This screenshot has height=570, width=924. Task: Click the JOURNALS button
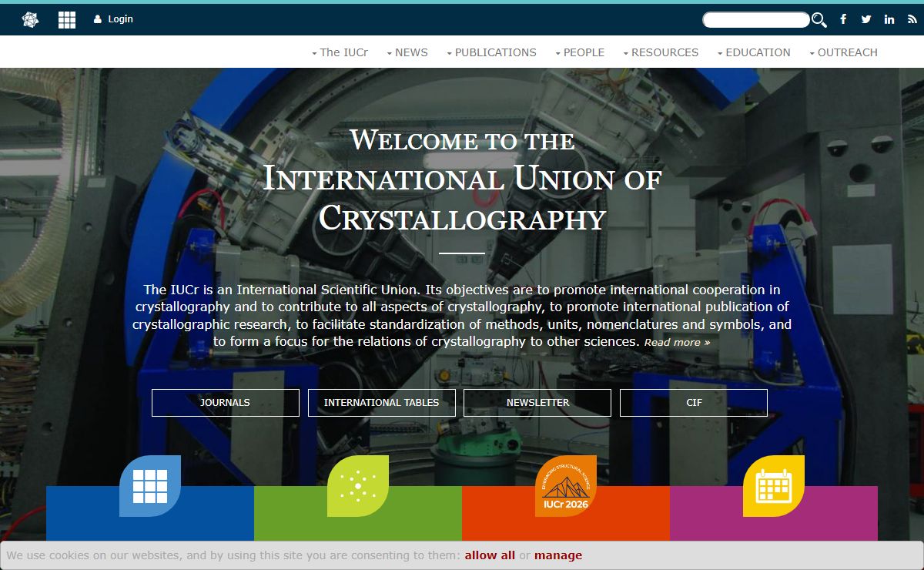[x=226, y=403]
